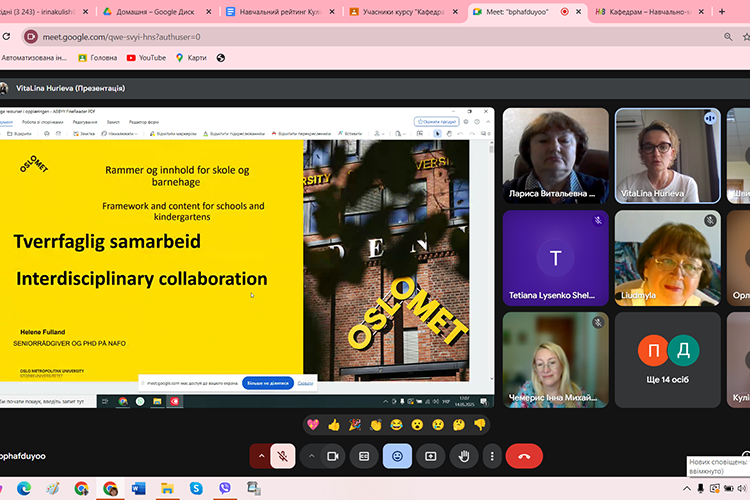The image size is (750, 500).
Task: Send the crying face reaction
Action: (438, 425)
